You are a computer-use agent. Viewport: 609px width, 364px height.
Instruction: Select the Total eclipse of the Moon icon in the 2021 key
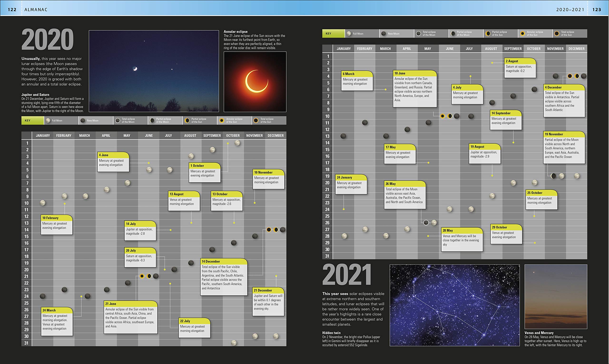pyautogui.click(x=419, y=34)
